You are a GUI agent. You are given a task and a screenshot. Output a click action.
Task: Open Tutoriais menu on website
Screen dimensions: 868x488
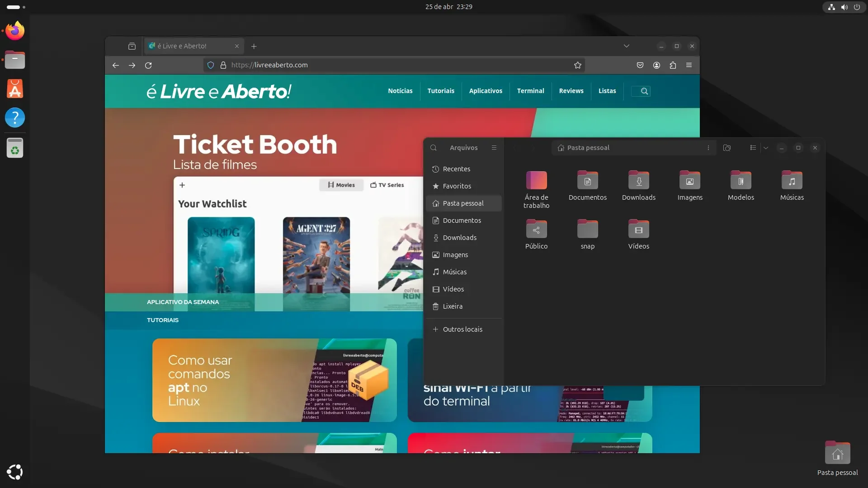[441, 91]
